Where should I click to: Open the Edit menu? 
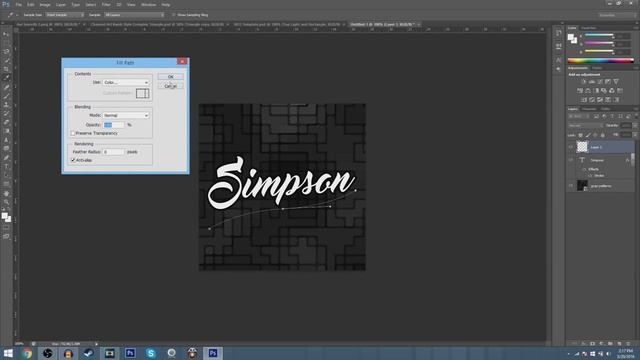pyautogui.click(x=31, y=5)
